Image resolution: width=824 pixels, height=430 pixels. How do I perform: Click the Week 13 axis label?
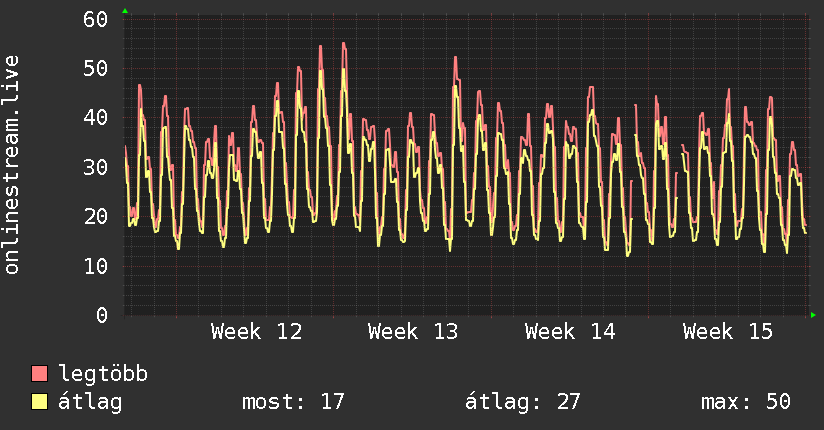coord(413,332)
